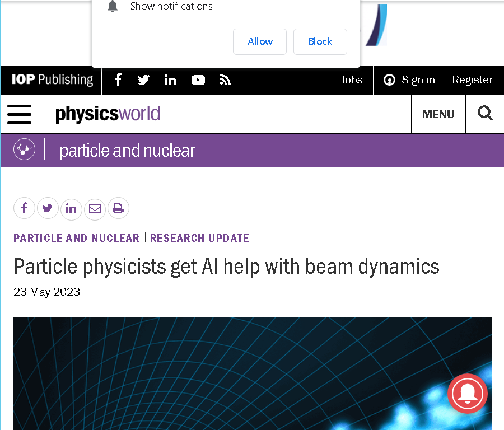
Task: Open LinkedIn page from top black bar
Action: [x=170, y=80]
